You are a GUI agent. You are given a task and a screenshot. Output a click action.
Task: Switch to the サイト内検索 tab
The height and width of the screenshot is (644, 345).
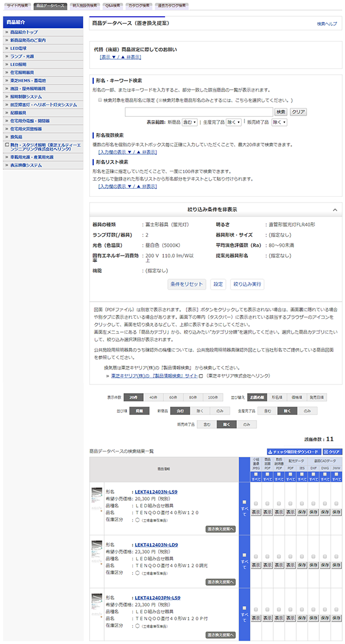coord(17,6)
